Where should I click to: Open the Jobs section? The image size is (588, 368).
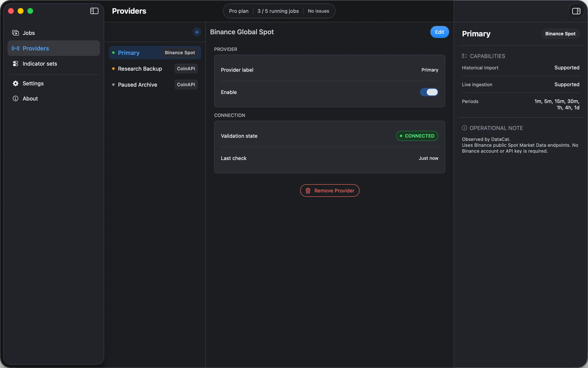[x=54, y=33]
